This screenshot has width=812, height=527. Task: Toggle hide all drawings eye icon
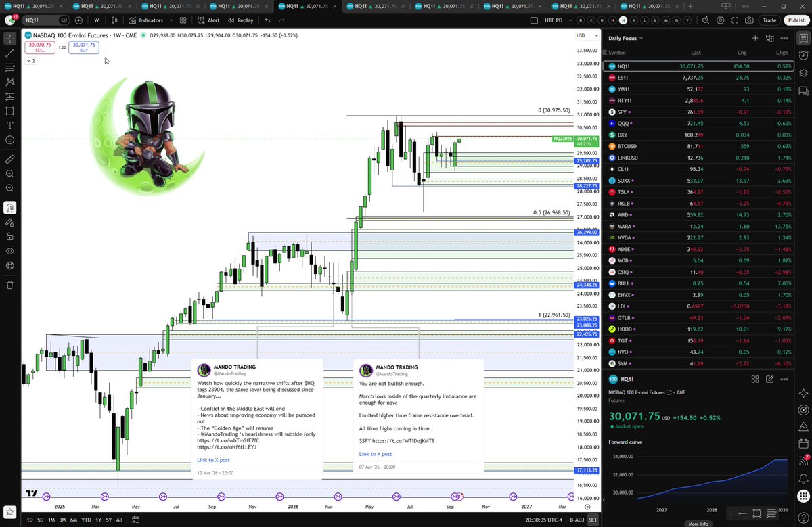(10, 251)
